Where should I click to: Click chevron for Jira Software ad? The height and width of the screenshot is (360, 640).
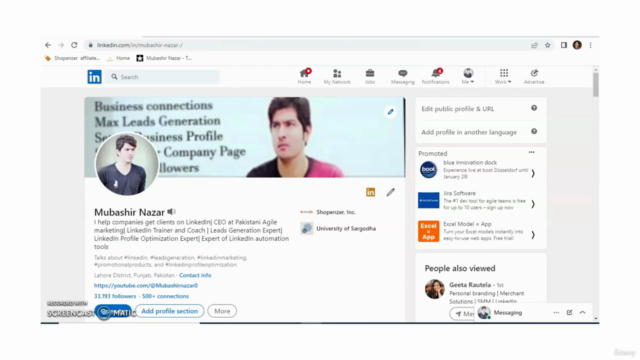533,204
